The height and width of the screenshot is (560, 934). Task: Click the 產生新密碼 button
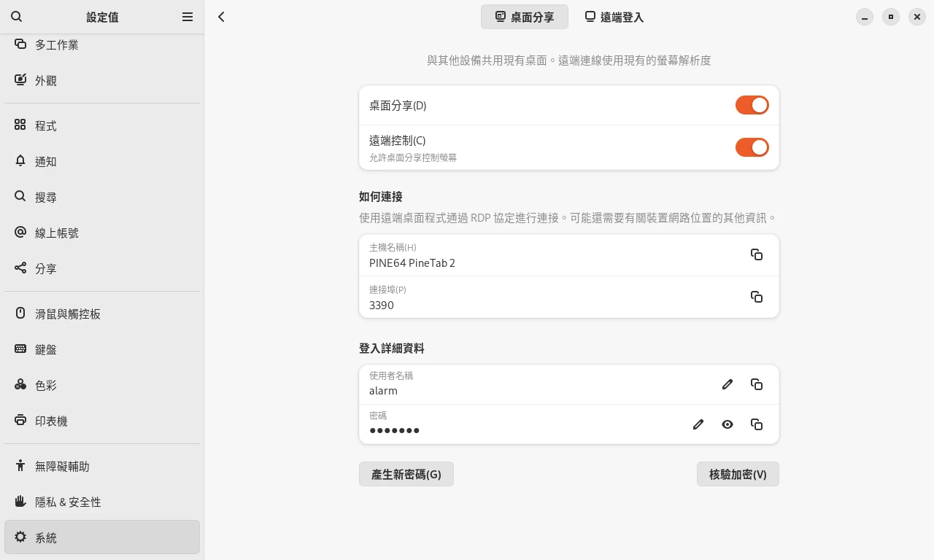pos(406,474)
